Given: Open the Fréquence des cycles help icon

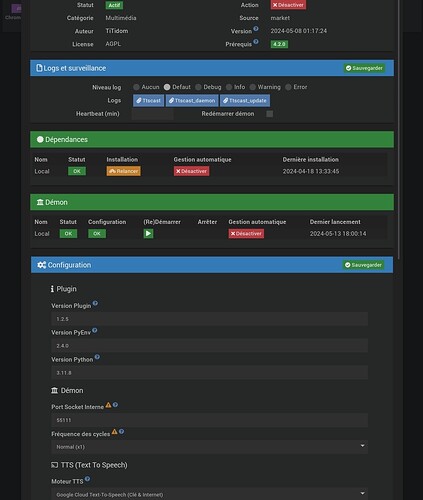Looking at the screenshot, I should [x=121, y=431].
